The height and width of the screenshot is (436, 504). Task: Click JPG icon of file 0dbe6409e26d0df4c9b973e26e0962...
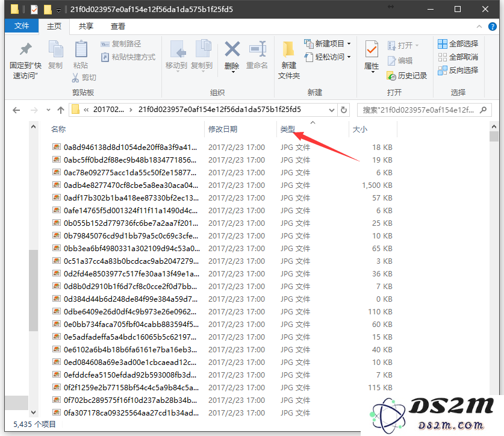click(x=57, y=311)
